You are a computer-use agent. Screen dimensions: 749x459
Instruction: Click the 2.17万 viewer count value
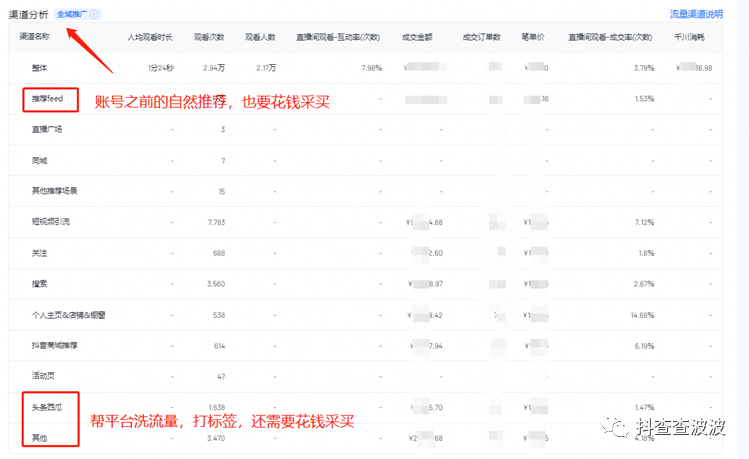(266, 68)
